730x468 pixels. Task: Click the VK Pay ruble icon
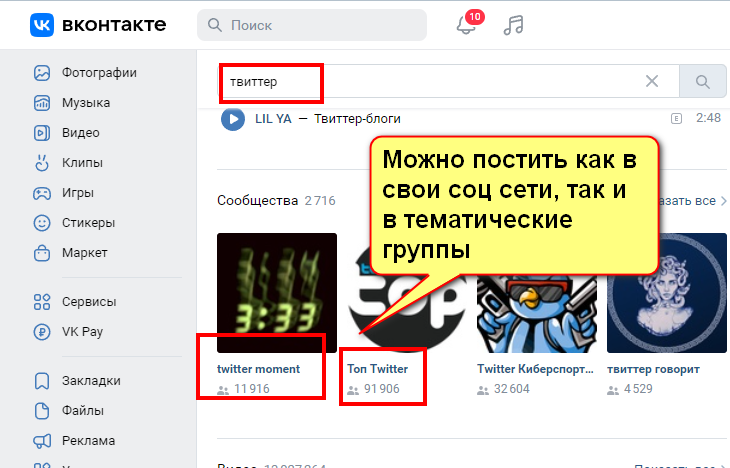[x=42, y=332]
